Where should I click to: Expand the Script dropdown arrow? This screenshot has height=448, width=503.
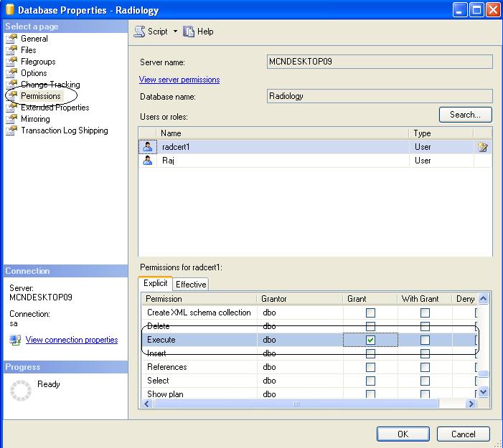pyautogui.click(x=175, y=32)
